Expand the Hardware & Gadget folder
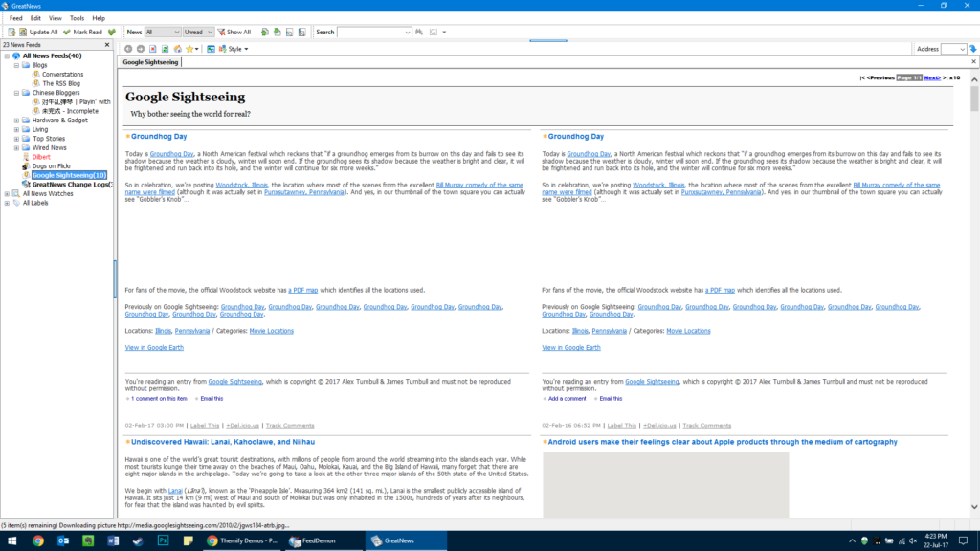 coord(15,120)
